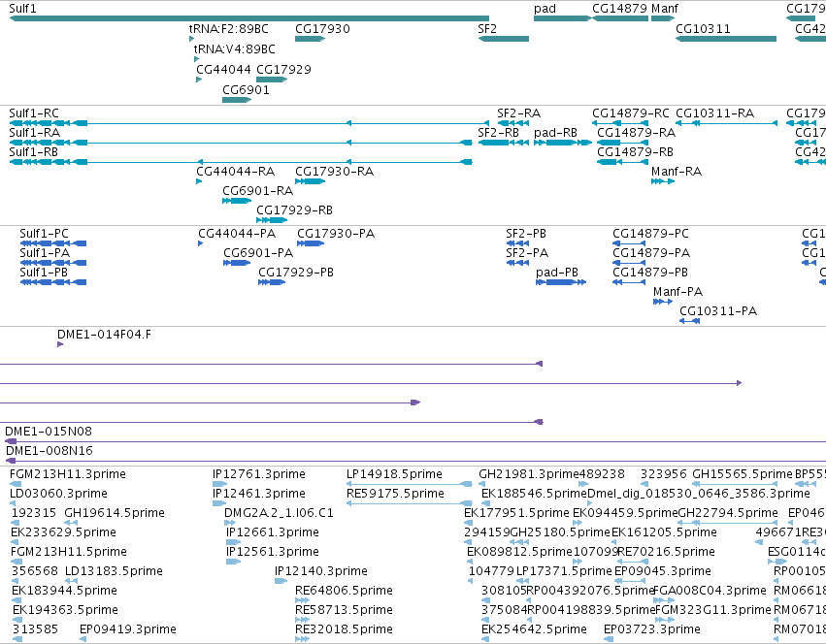Click the CG14879-RA transcript label
This screenshot has height=644, width=826.
pyautogui.click(x=637, y=133)
